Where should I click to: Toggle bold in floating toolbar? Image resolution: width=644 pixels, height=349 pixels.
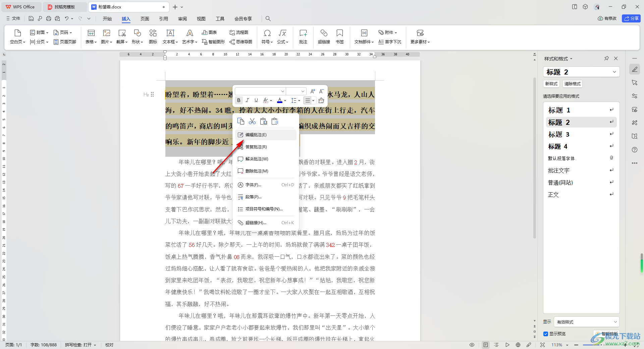[x=238, y=100]
